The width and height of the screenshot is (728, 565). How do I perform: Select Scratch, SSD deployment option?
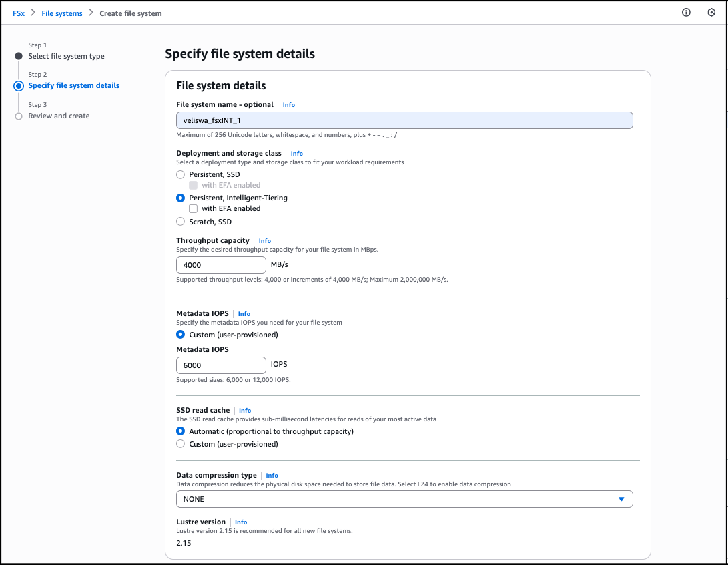click(181, 222)
